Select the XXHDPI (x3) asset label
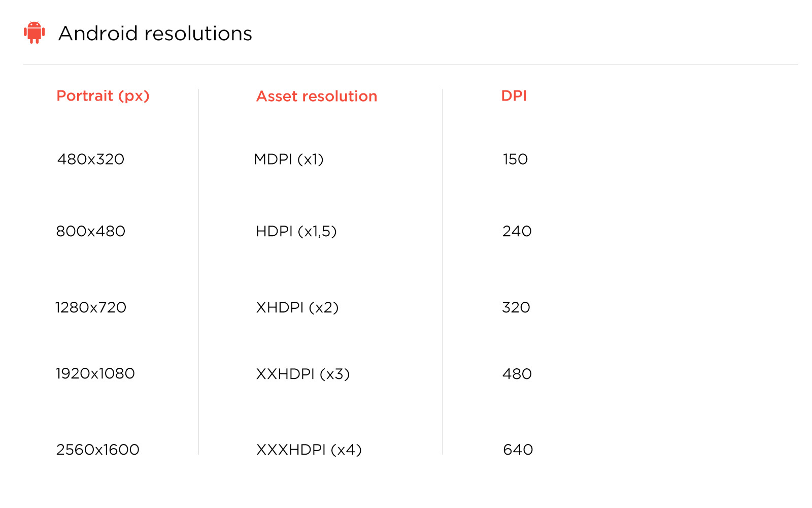The height and width of the screenshot is (508, 812). click(x=303, y=374)
